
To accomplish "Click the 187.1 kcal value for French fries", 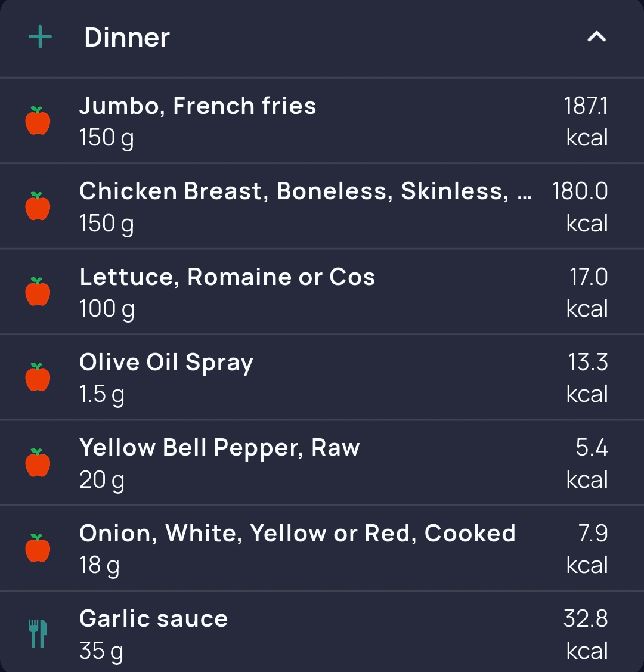I will [586, 121].
